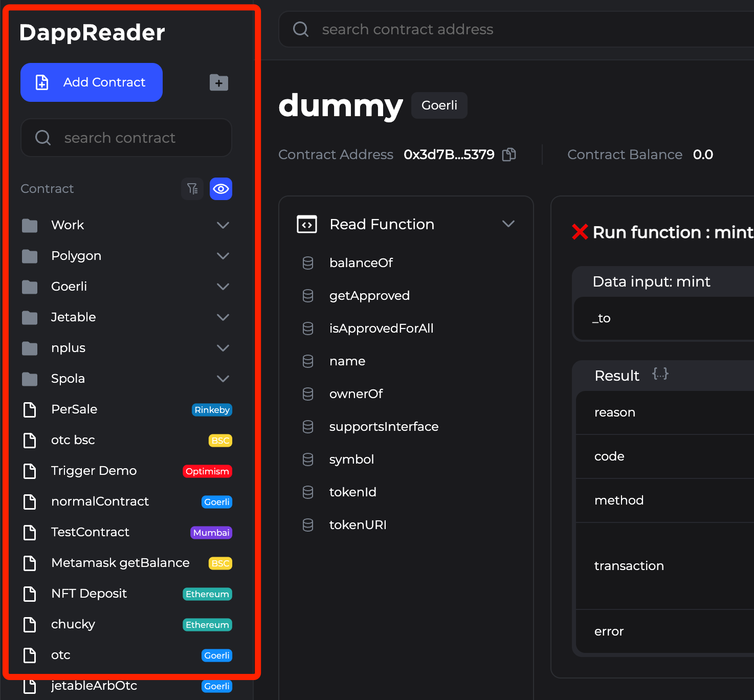Screen dimensions: 754x700
Task: Click the DappReader logo title
Action: [92, 33]
